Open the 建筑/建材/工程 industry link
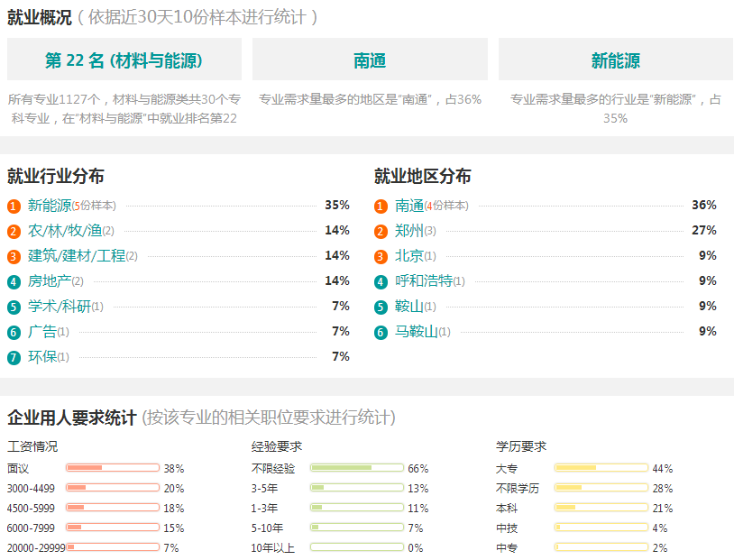Image resolution: width=734 pixels, height=560 pixels. point(77,256)
